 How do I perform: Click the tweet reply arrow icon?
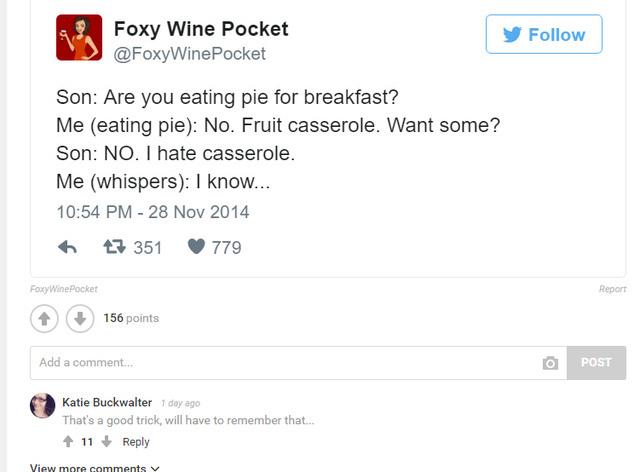pos(67,247)
